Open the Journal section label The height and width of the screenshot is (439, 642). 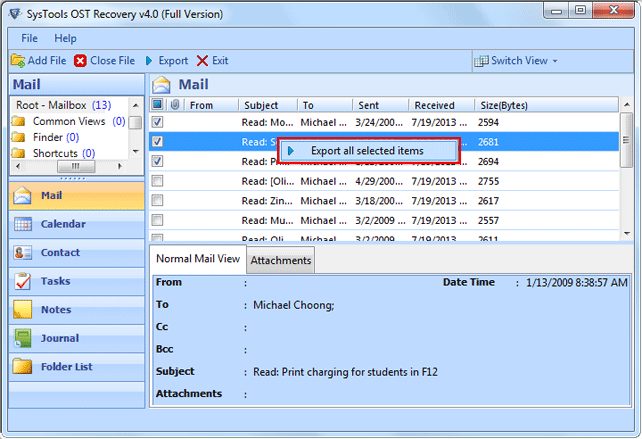pos(60,338)
